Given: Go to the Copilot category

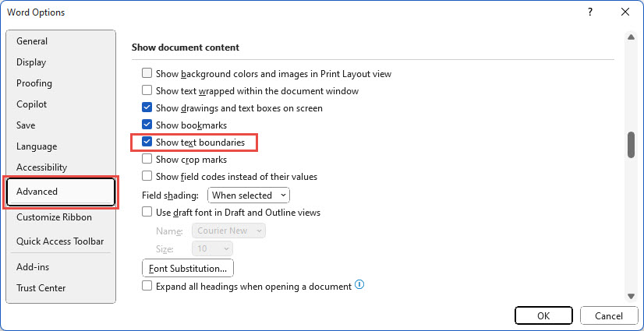Looking at the screenshot, I should 61,104.
